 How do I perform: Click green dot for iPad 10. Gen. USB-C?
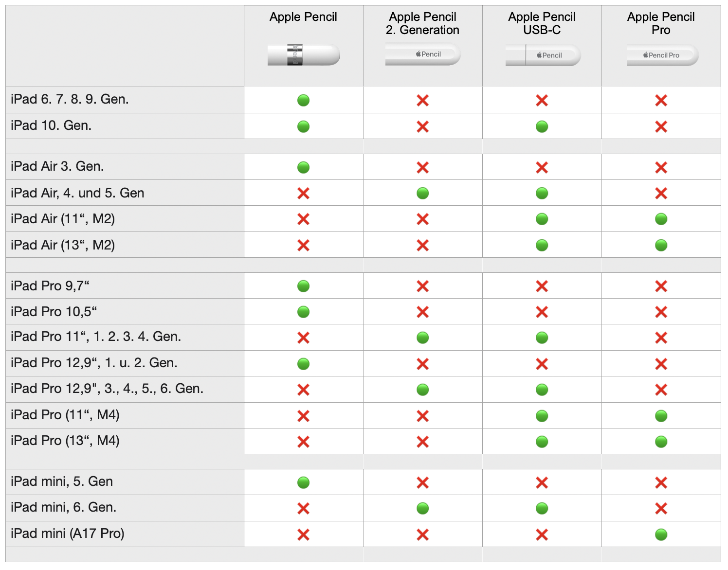pos(542,126)
